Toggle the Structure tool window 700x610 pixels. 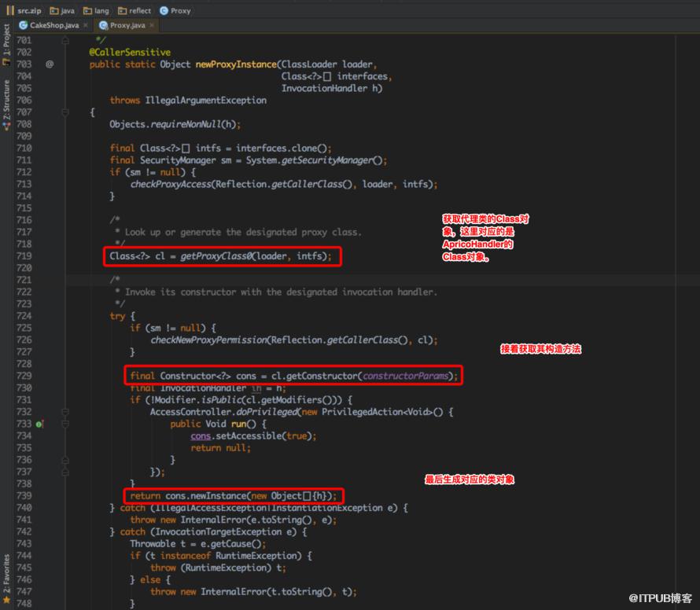click(6, 105)
